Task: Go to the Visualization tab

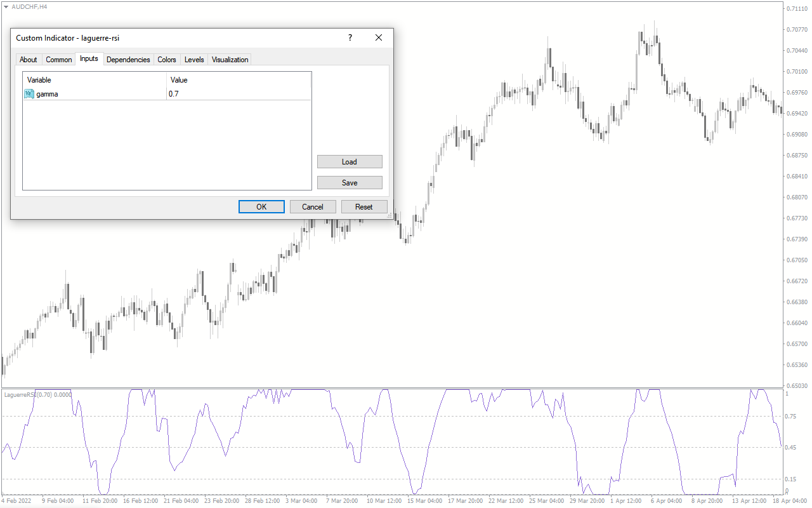Action: [230, 60]
